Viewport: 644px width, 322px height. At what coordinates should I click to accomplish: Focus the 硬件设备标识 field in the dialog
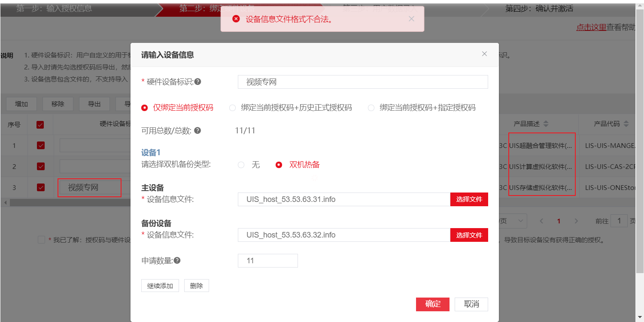point(363,82)
